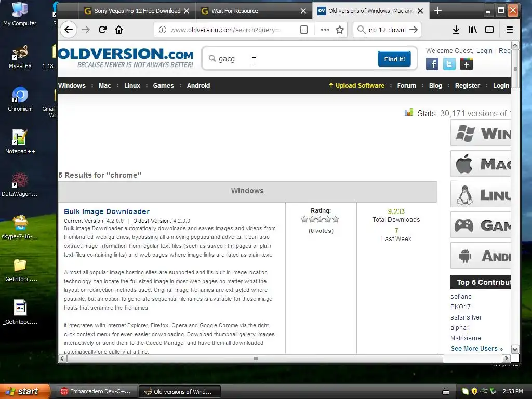Click the vertical scrollbar down arrow

pyautogui.click(x=515, y=349)
